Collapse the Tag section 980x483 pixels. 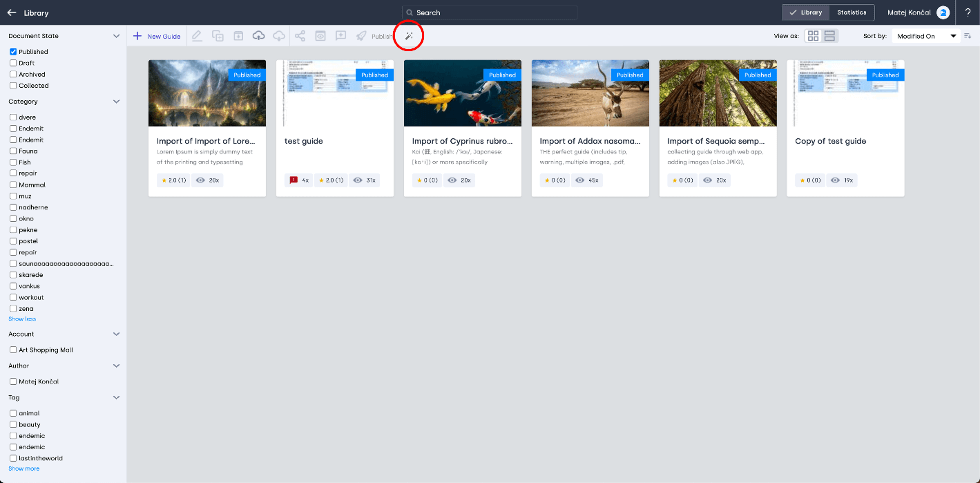(x=116, y=397)
